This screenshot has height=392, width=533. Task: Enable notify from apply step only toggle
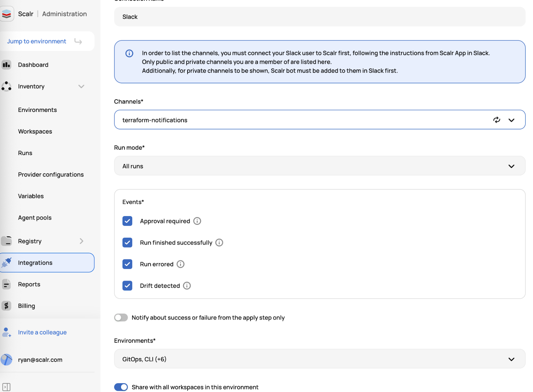tap(121, 317)
